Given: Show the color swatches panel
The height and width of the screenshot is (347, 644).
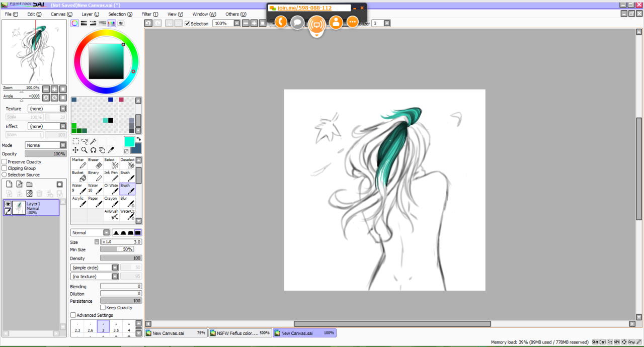Looking at the screenshot, I should pos(112,23).
